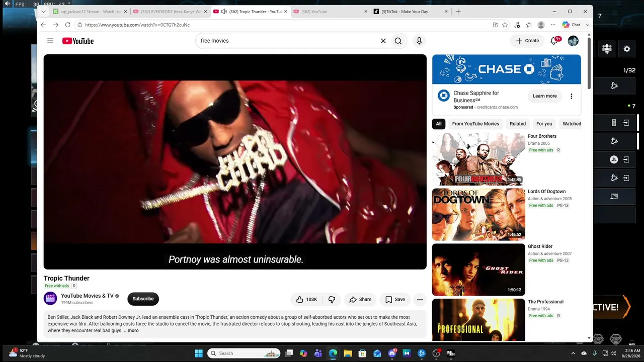Dislike the Tropic Thunder video
The image size is (644, 362).
tap(332, 299)
